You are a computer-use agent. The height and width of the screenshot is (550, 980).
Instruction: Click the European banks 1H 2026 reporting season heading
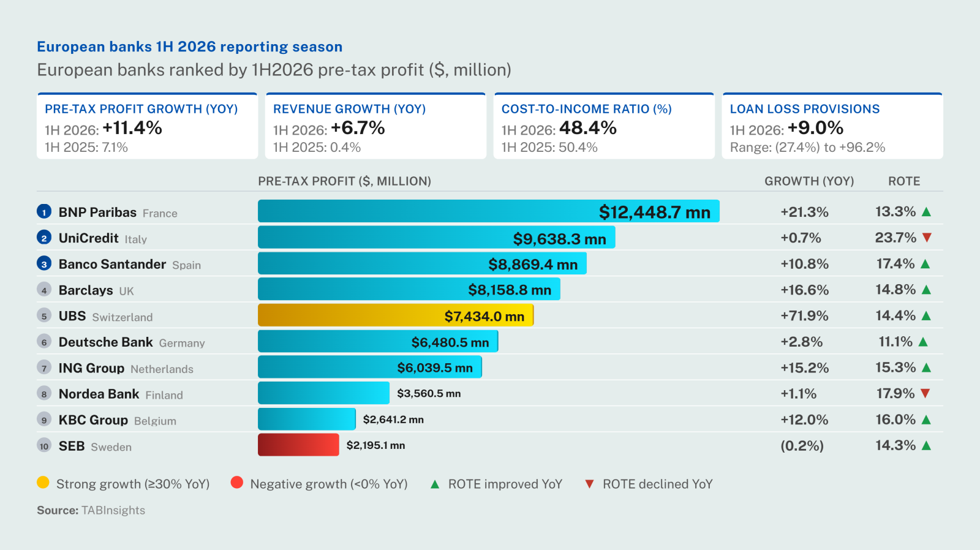click(190, 47)
